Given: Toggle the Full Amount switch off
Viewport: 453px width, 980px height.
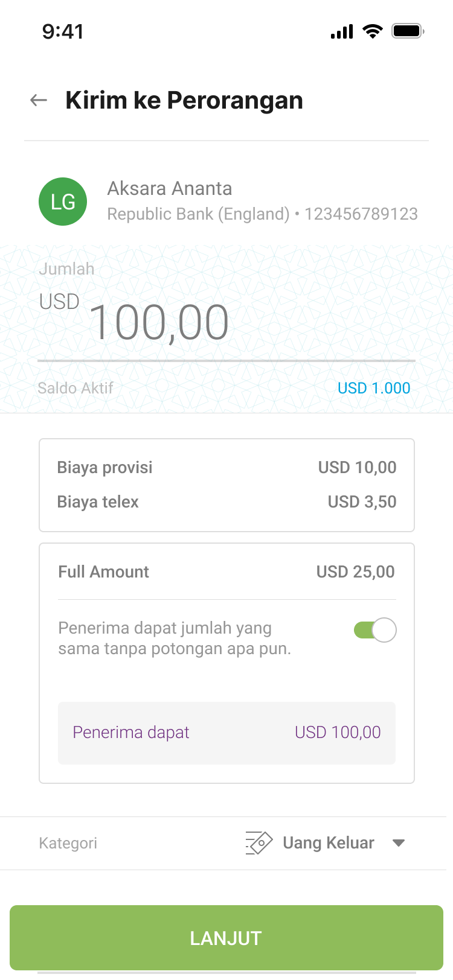Looking at the screenshot, I should 375,630.
